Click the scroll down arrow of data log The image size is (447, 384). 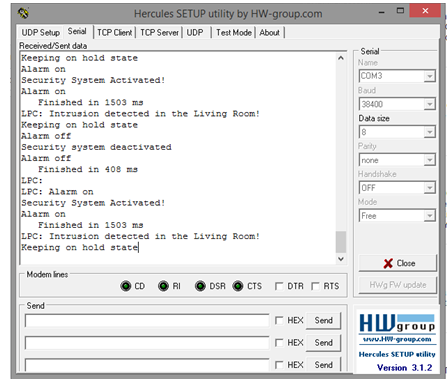pyautogui.click(x=341, y=259)
